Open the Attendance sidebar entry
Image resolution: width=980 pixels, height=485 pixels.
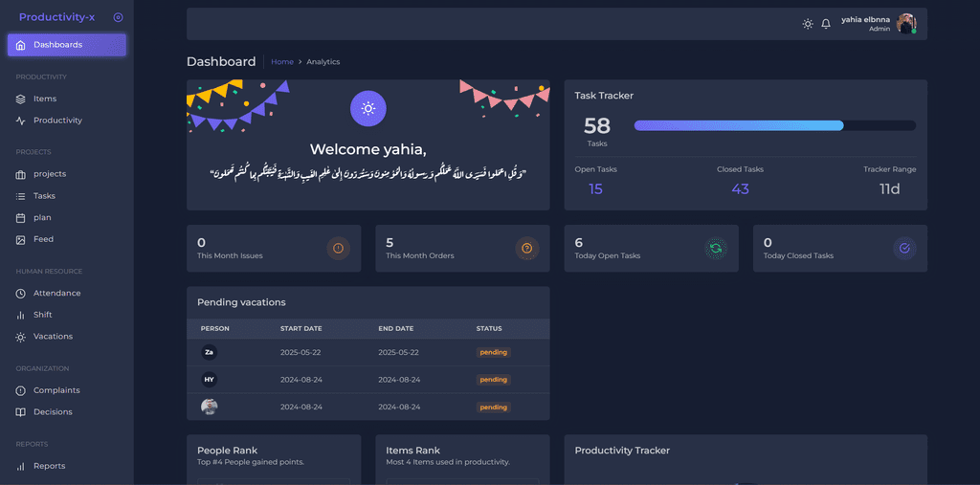[67, 293]
